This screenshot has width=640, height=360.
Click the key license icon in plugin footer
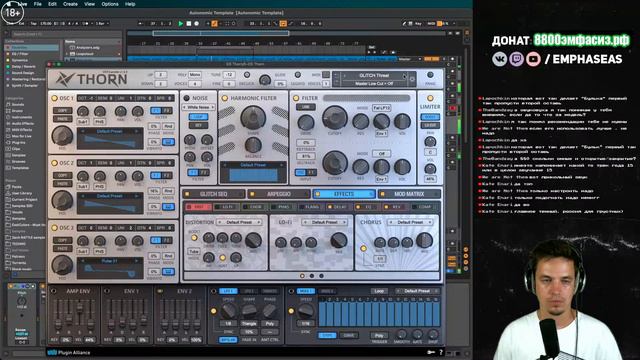click(x=431, y=352)
